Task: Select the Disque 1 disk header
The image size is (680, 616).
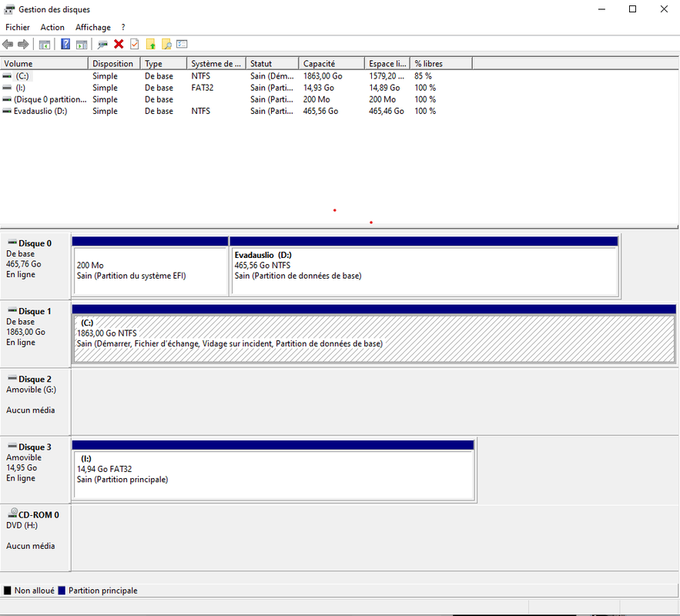Action: [35, 333]
